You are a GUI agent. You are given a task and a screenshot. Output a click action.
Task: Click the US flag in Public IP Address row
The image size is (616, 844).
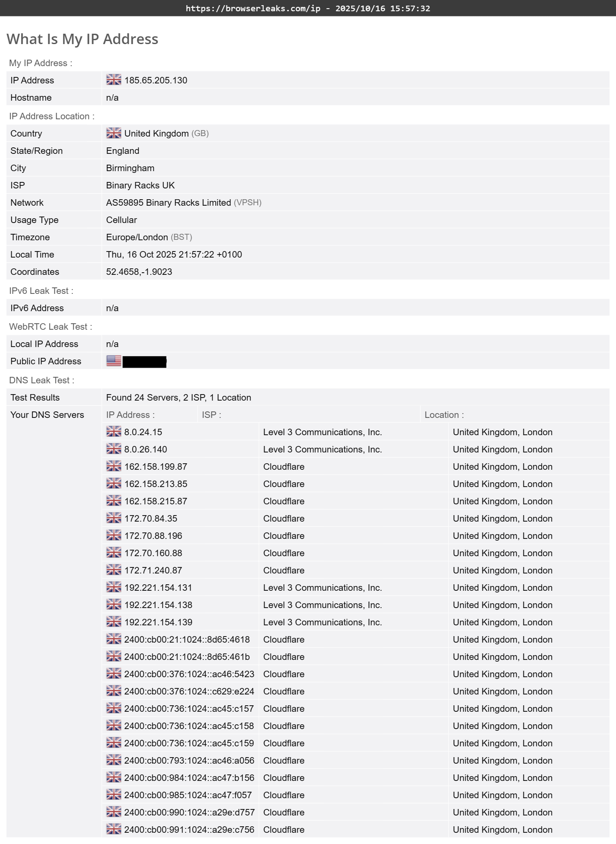[x=114, y=361]
